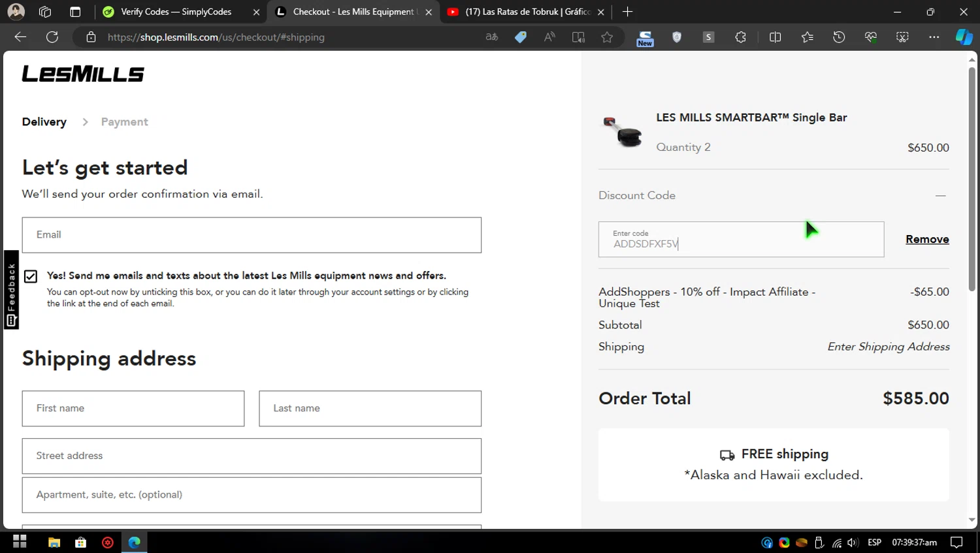Open browser essentials heart icon
Screen dimensions: 980x553
871,37
